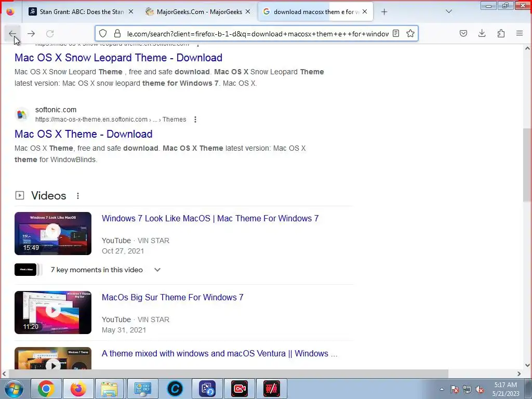Open Mac OS X Theme - Download link
532x399 pixels.
84,134
